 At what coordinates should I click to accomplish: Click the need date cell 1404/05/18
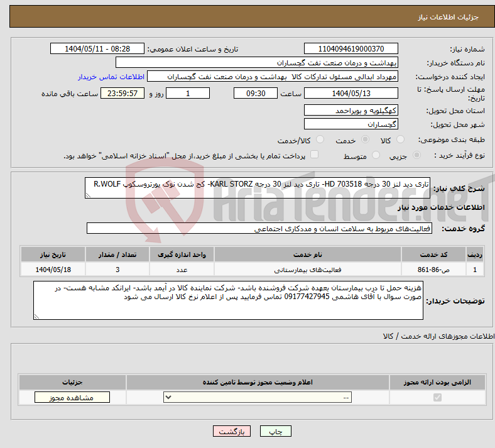point(53,270)
